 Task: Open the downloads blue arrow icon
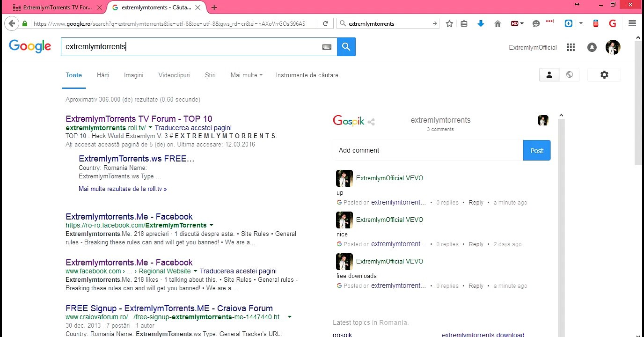pyautogui.click(x=481, y=23)
